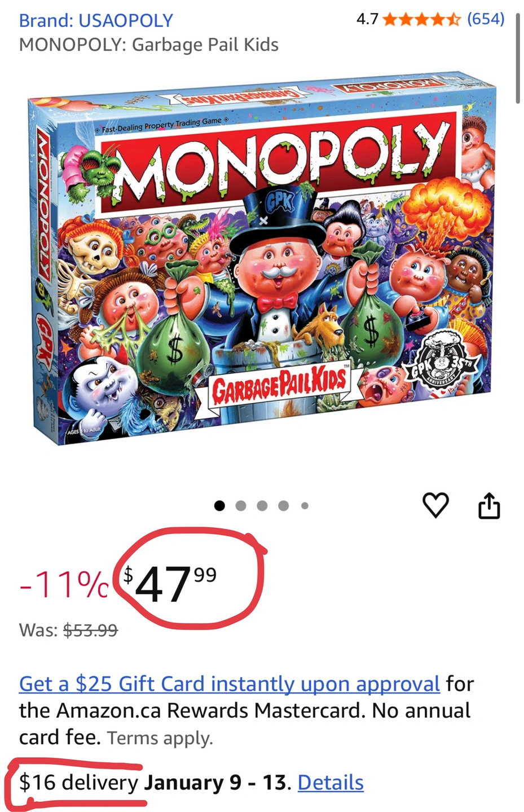This screenshot has height=812, width=524.
Task: Tap the $47.99 price
Action: (170, 584)
